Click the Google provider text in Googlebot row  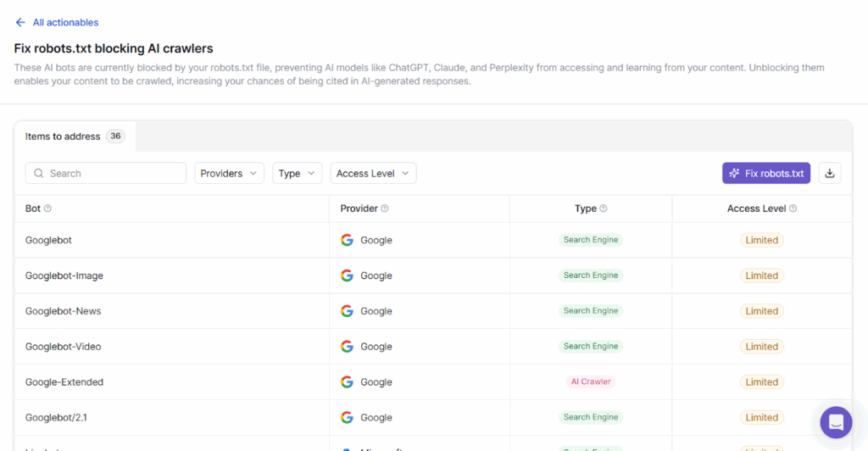(376, 240)
